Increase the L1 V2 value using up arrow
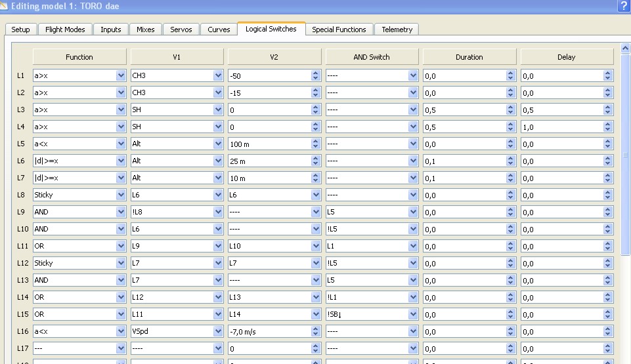 tap(316, 73)
